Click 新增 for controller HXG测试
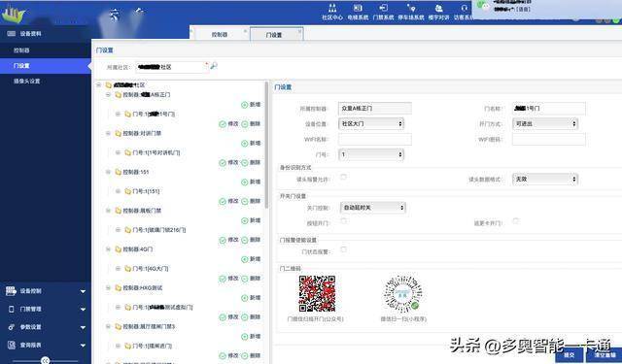Image resolution: width=622 pixels, height=364 pixels. (x=251, y=297)
